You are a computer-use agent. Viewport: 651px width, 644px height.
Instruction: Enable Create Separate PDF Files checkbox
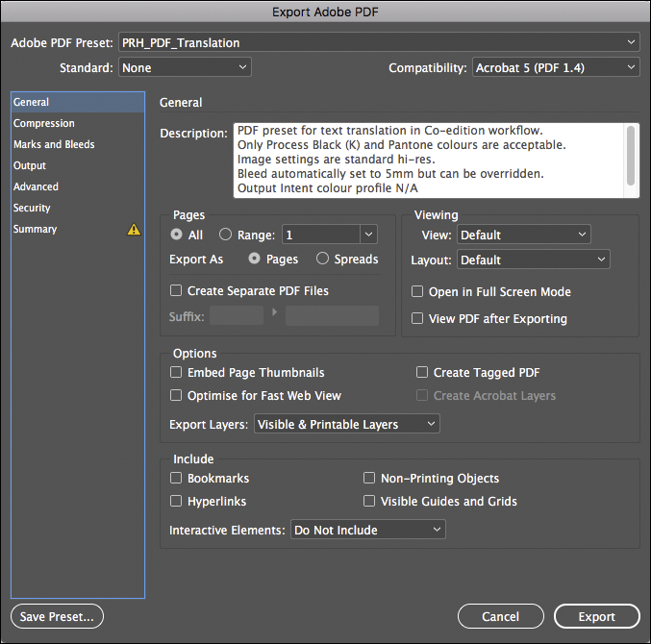[176, 290]
